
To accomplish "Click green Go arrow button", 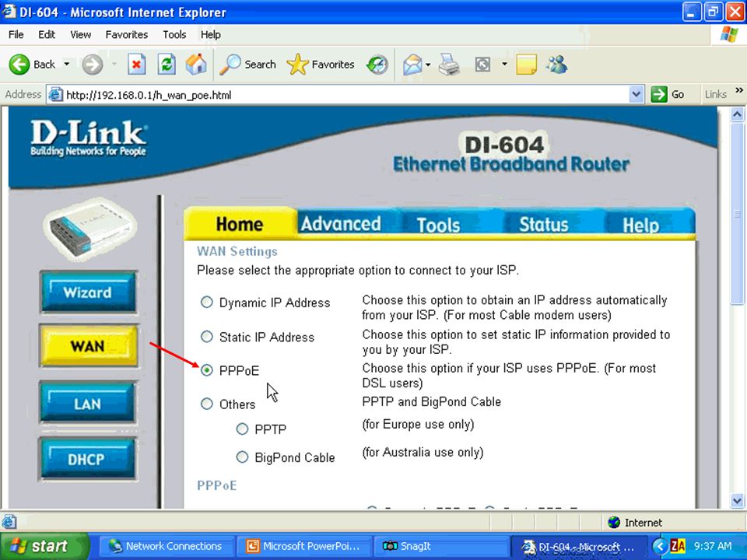I will [x=659, y=94].
